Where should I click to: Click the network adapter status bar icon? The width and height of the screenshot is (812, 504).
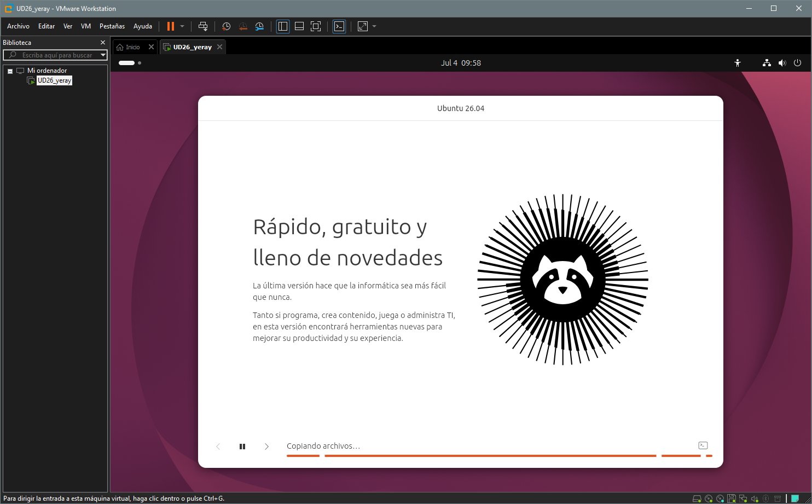coord(743,499)
